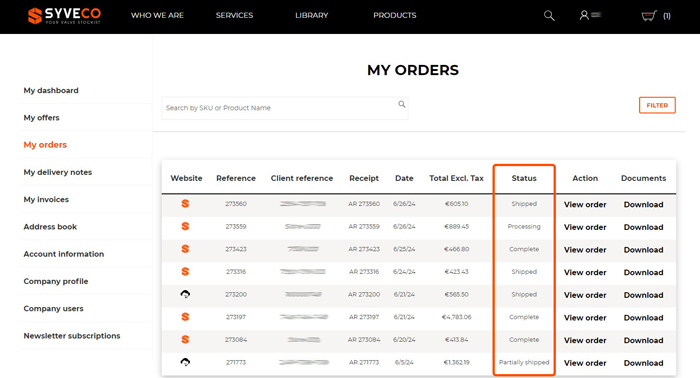Viewport: 700px width, 378px height.
Task: Open My invoices
Action: 46,199
